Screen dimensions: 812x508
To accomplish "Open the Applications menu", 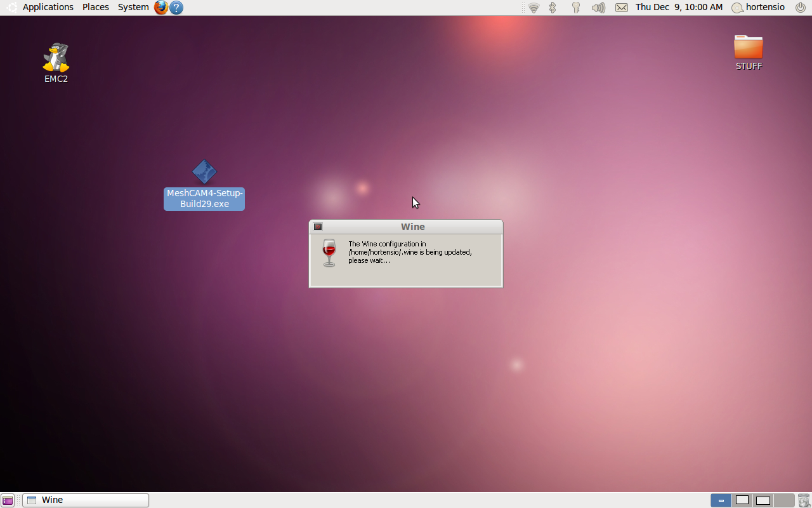I will (x=48, y=7).
